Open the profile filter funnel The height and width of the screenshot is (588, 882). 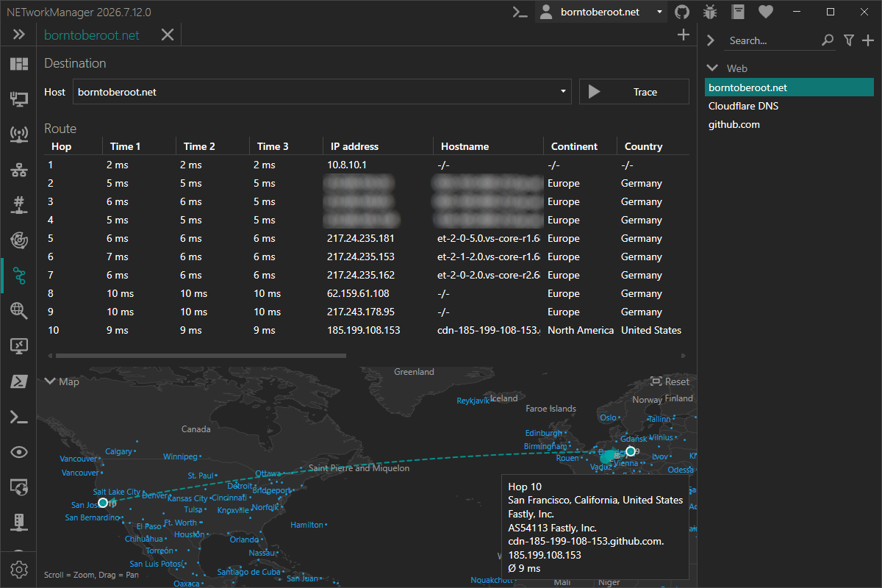click(x=849, y=40)
